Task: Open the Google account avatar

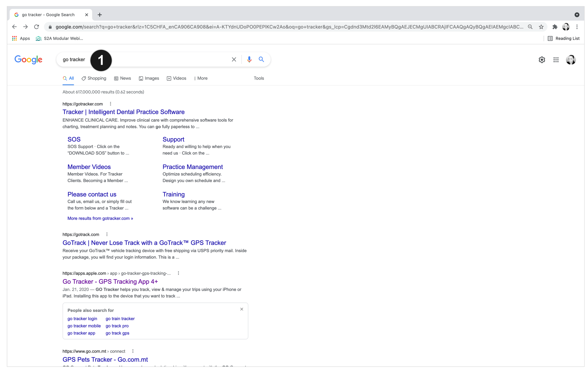Action: pyautogui.click(x=571, y=60)
